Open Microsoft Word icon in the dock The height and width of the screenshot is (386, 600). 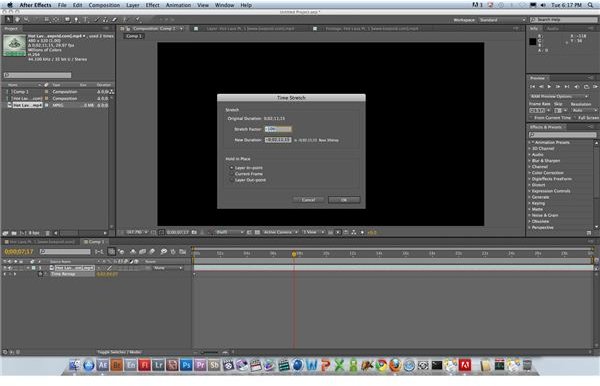(312, 365)
